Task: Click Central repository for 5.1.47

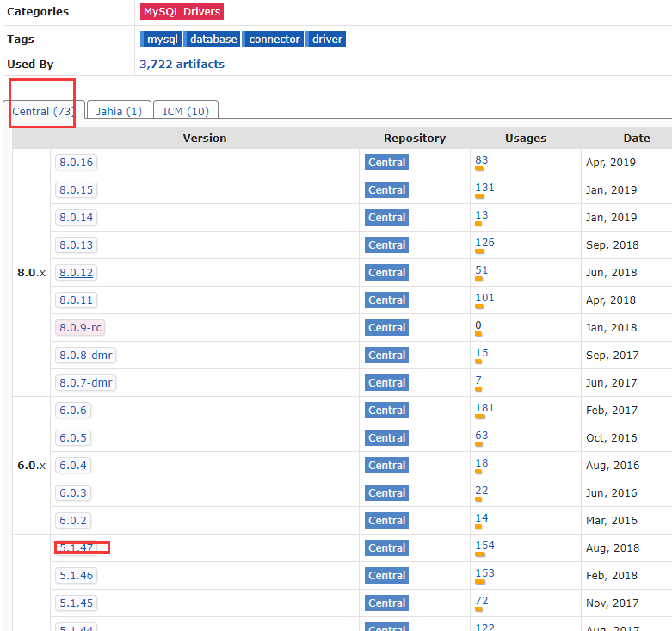Action: tap(386, 547)
